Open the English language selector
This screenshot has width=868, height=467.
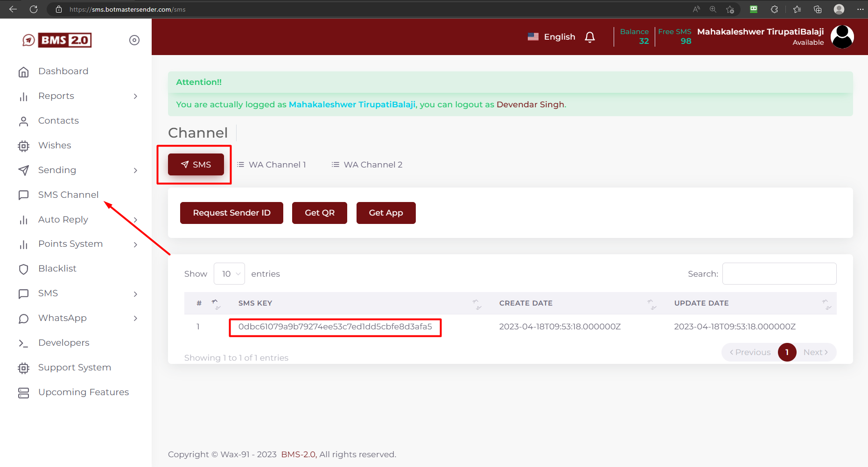coord(552,37)
